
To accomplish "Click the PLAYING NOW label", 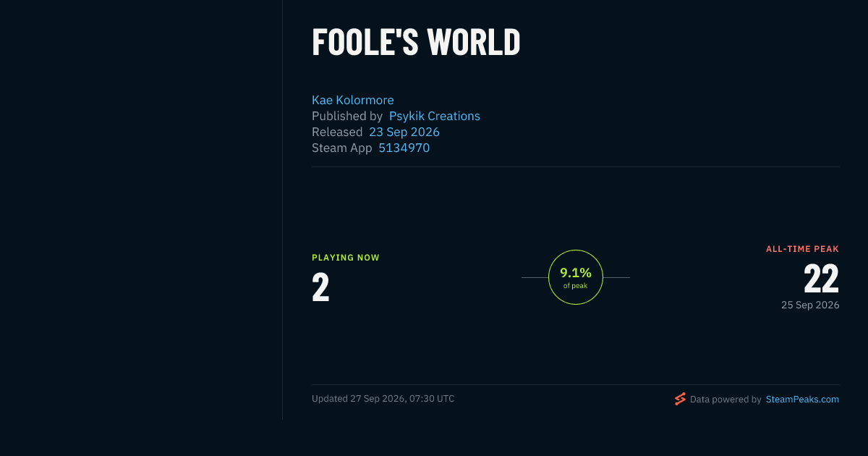I will [346, 258].
